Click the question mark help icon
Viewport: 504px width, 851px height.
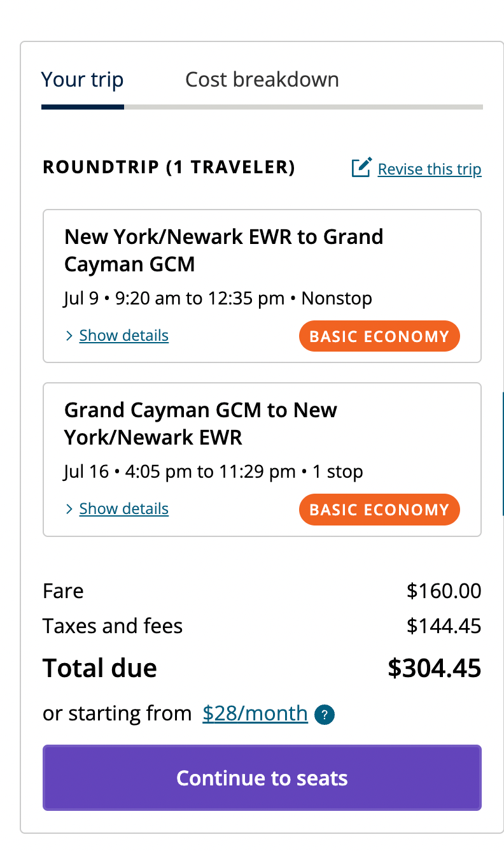click(x=325, y=715)
